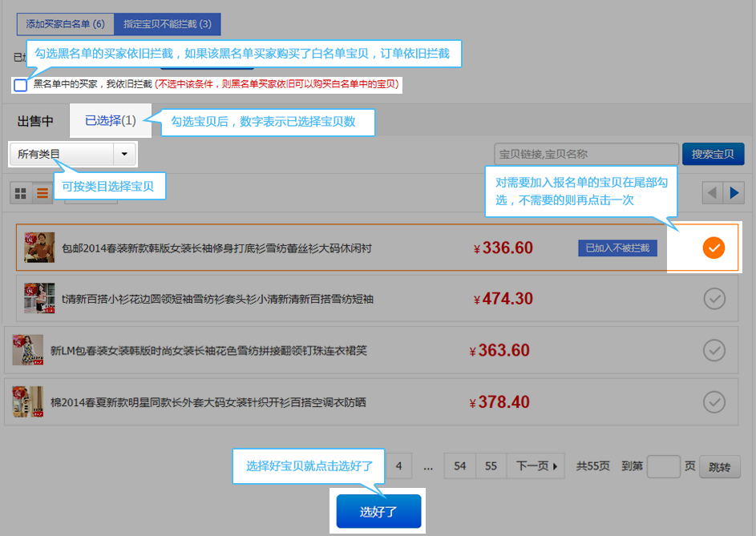Click the 已加入不被拦截 badge
This screenshot has height=536, width=756.
(617, 248)
